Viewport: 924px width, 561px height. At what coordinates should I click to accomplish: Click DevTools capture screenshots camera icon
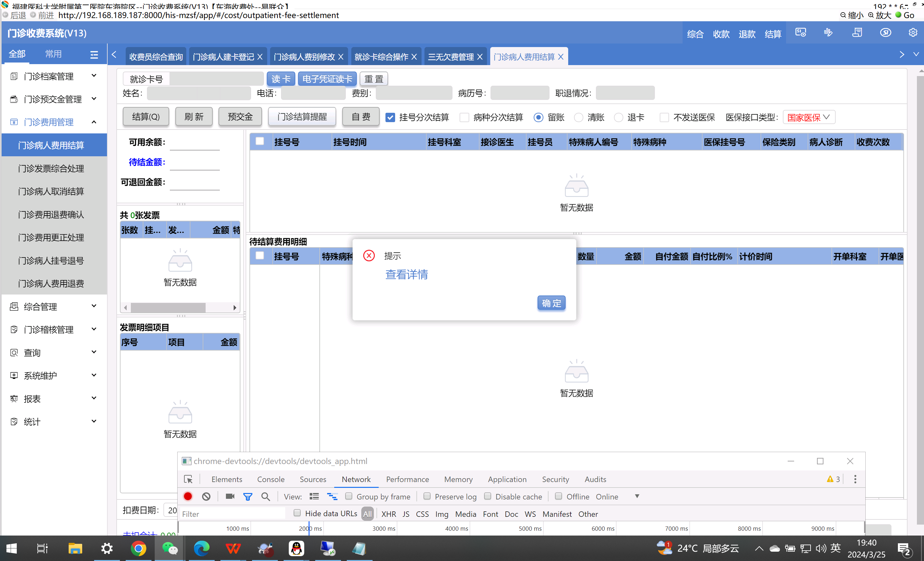pyautogui.click(x=230, y=497)
